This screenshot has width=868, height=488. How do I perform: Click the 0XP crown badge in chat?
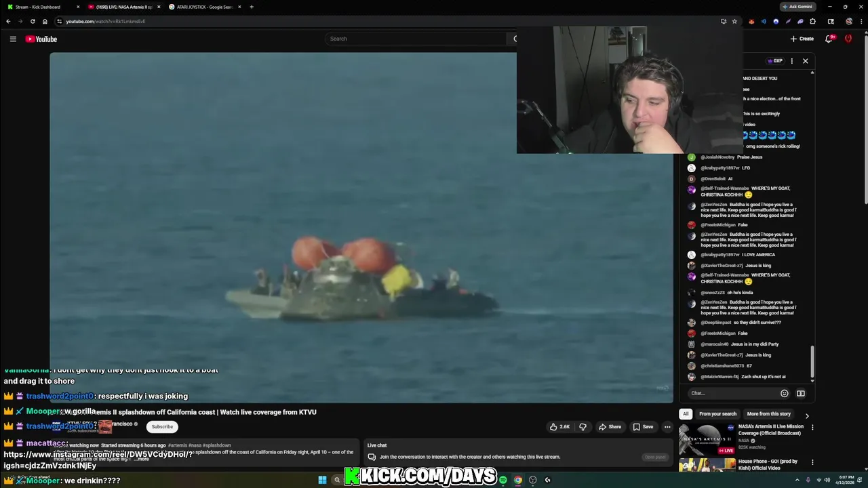(775, 61)
